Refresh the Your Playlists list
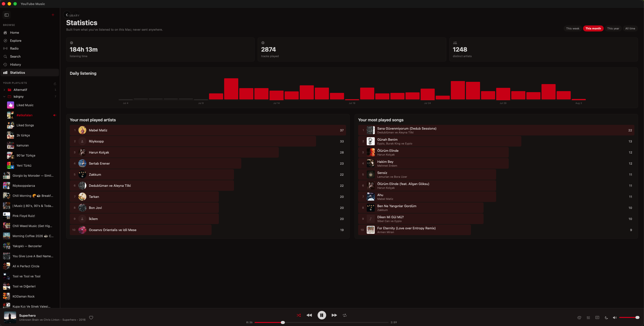 click(55, 84)
